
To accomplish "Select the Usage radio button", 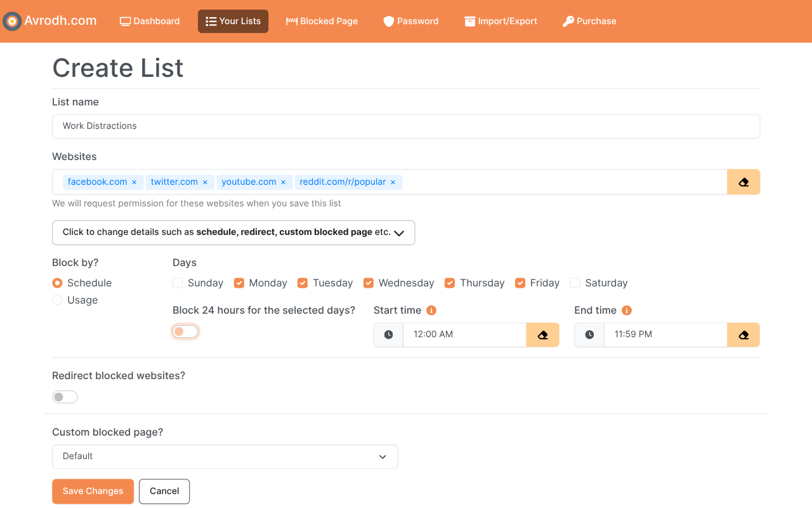I will click(x=57, y=300).
